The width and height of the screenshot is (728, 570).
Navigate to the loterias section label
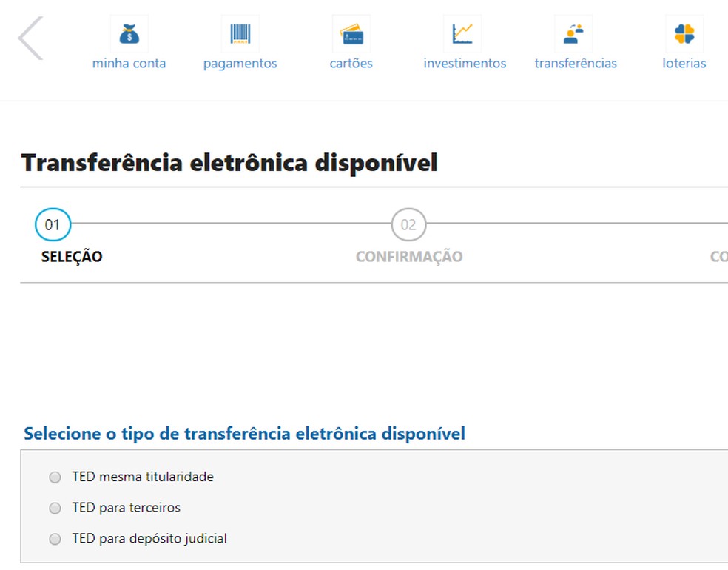pyautogui.click(x=684, y=63)
